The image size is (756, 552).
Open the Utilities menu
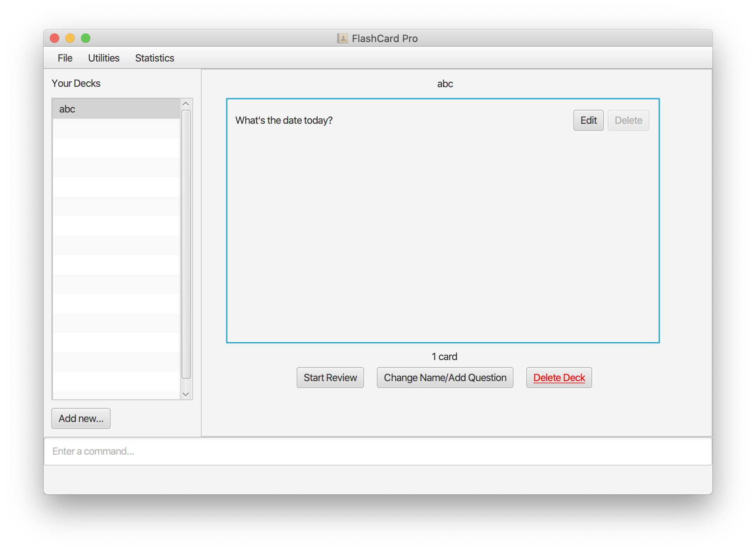coord(104,58)
